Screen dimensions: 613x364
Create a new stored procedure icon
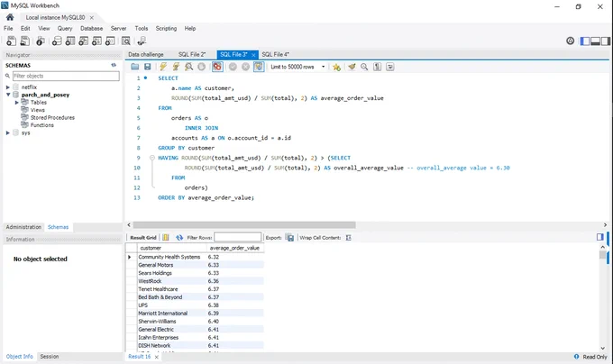coord(97,41)
